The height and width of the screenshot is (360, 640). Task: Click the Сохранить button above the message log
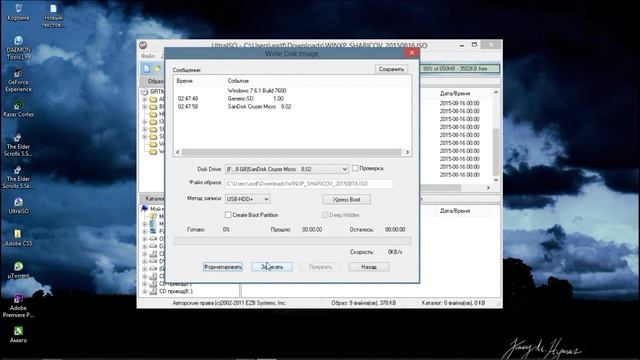(391, 69)
